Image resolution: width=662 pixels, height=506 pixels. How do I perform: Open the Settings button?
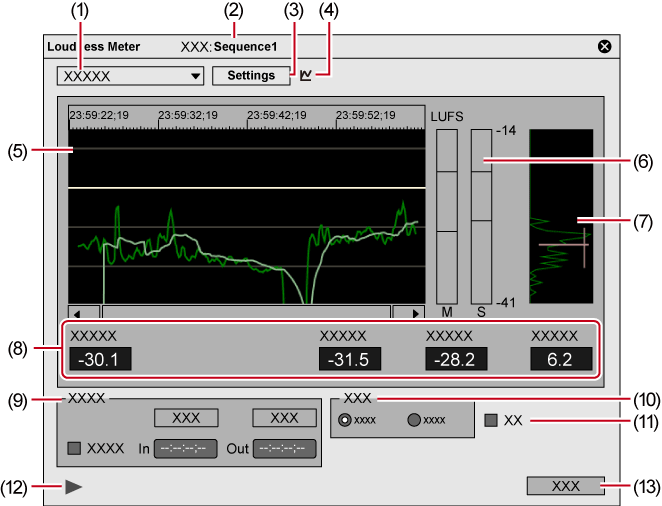250,75
